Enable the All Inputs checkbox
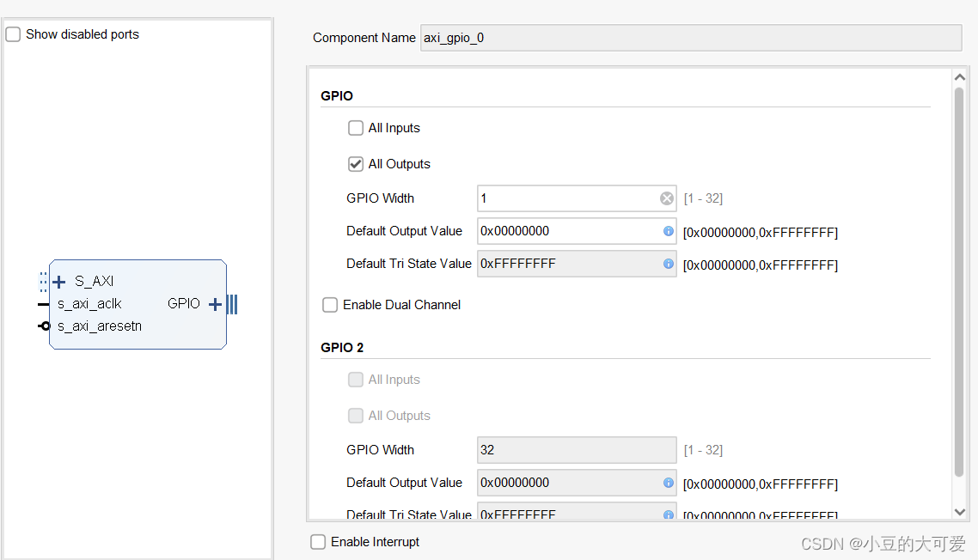 [356, 127]
